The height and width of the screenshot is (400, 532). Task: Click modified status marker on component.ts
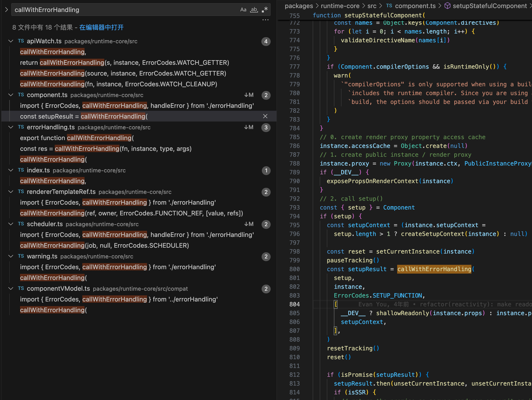click(249, 95)
